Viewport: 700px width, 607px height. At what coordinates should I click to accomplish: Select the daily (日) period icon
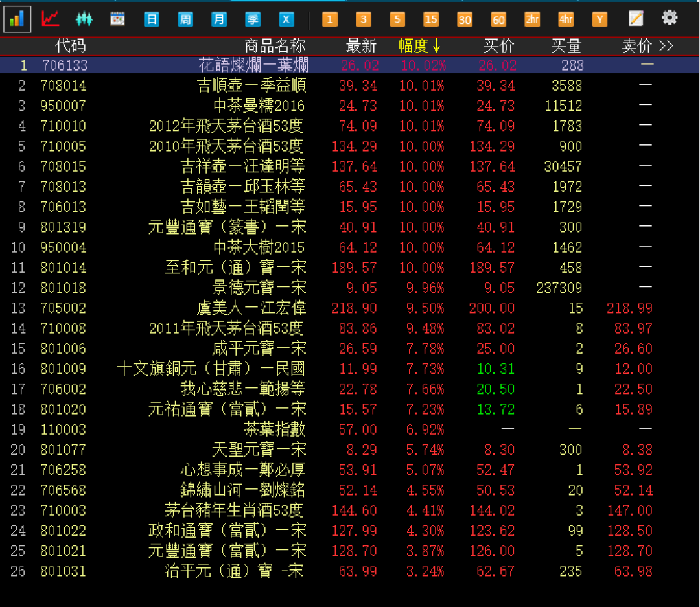pos(152,19)
